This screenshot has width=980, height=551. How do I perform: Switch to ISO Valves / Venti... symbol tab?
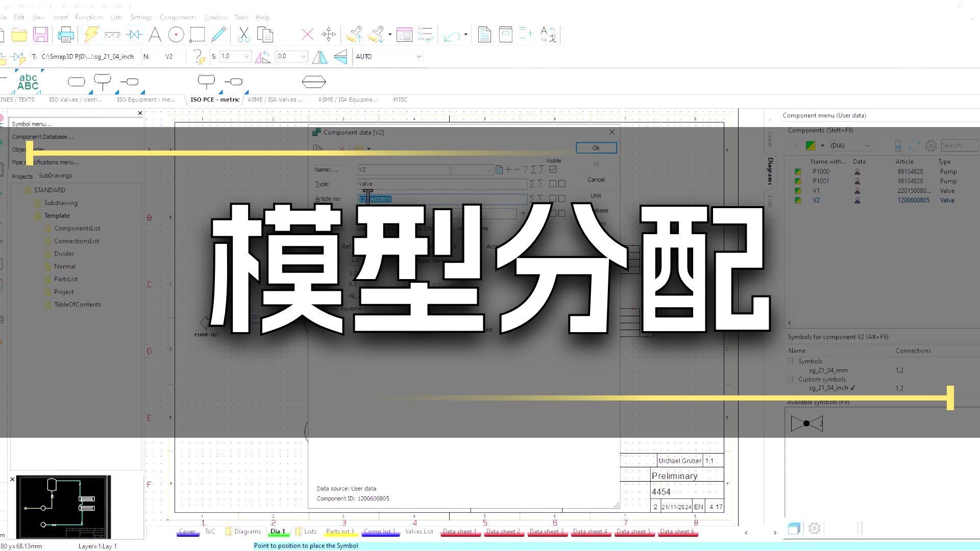[x=76, y=99]
